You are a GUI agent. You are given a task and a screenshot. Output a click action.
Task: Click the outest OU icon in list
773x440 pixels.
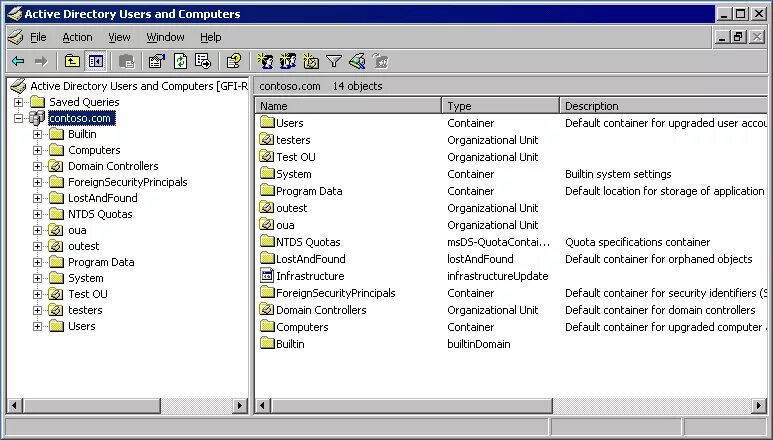tap(267, 207)
